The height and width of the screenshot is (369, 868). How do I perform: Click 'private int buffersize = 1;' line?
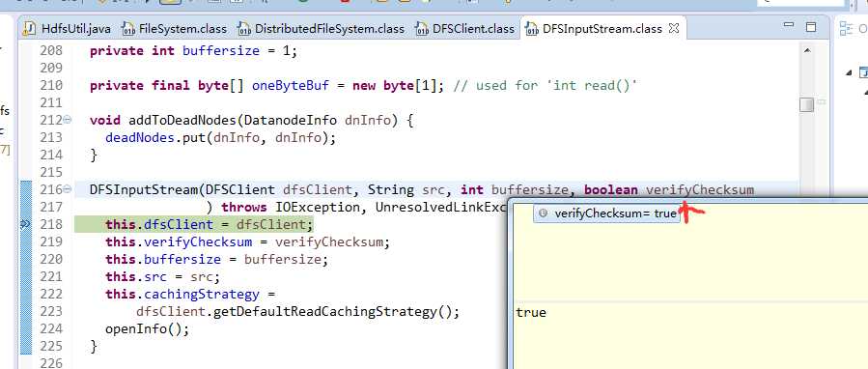click(193, 51)
